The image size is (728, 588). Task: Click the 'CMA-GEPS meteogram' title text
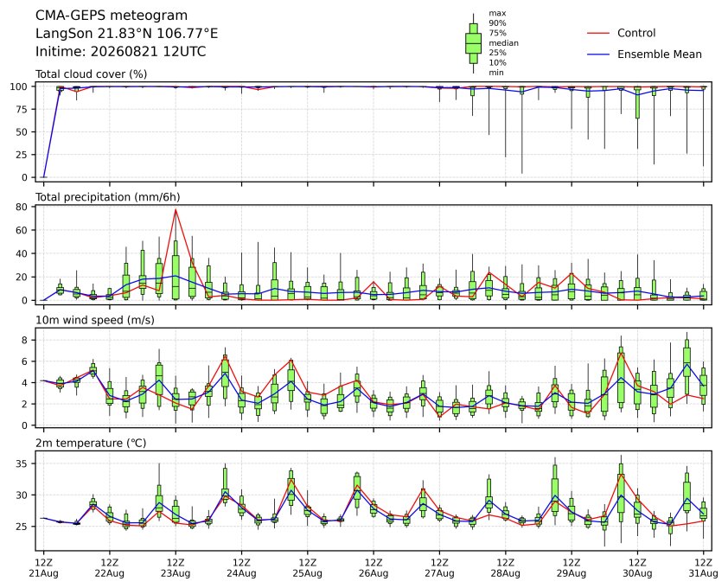[112, 16]
